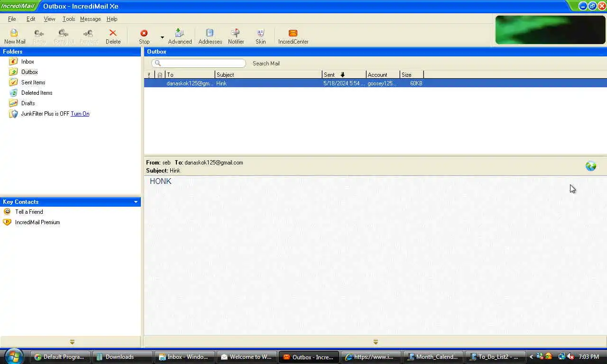The width and height of the screenshot is (607, 364).
Task: Sort by attachment paperclip column
Action: tap(160, 75)
